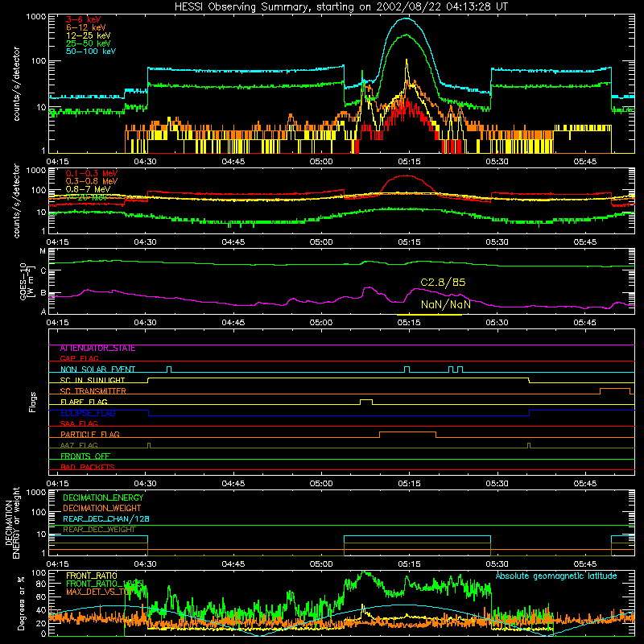Click the vertical 'Flags' axis label

point(32,402)
